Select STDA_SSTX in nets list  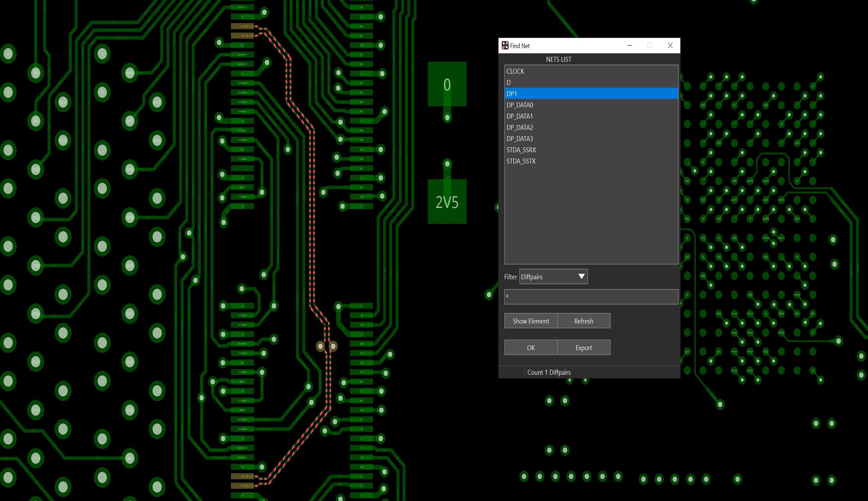tap(591, 161)
